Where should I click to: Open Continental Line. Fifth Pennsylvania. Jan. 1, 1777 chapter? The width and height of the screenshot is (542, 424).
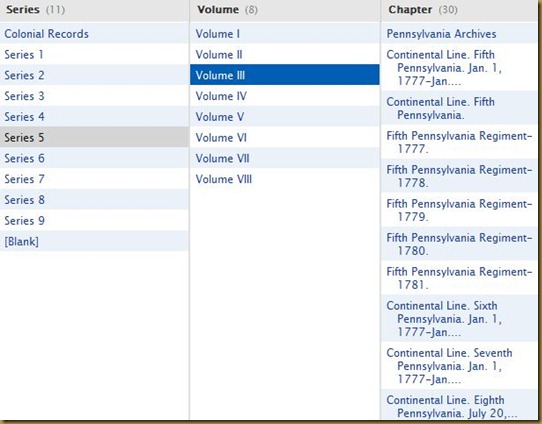[x=459, y=67]
